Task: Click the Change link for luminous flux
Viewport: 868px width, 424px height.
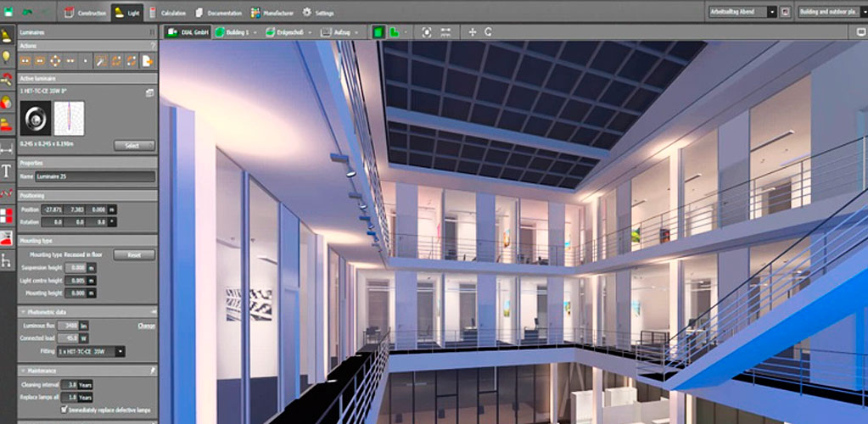Action: pyautogui.click(x=146, y=326)
